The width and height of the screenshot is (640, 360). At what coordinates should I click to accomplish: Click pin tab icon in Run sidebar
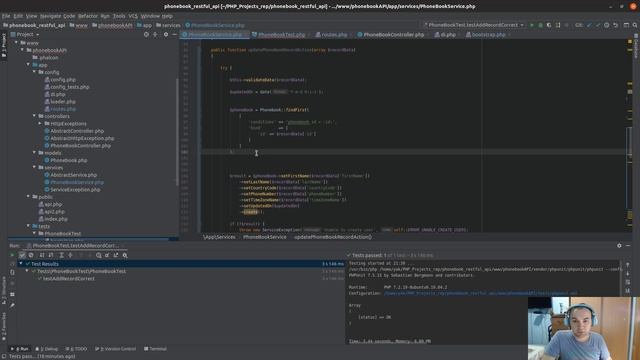12,304
